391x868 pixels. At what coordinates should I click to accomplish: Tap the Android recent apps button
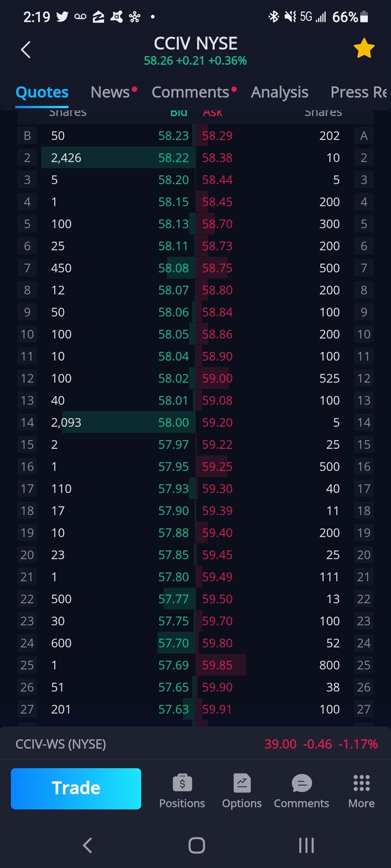(x=306, y=845)
